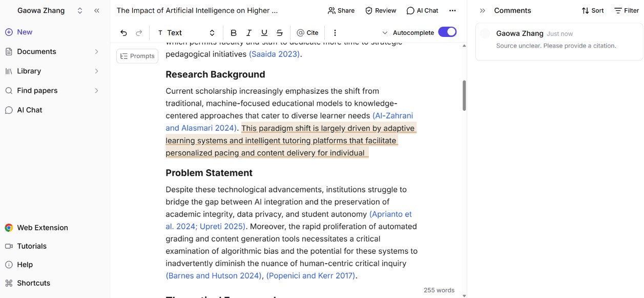Screen dimensions: 644x298
Task: Collapse the left sidebar with double chevron
Action: click(x=97, y=10)
